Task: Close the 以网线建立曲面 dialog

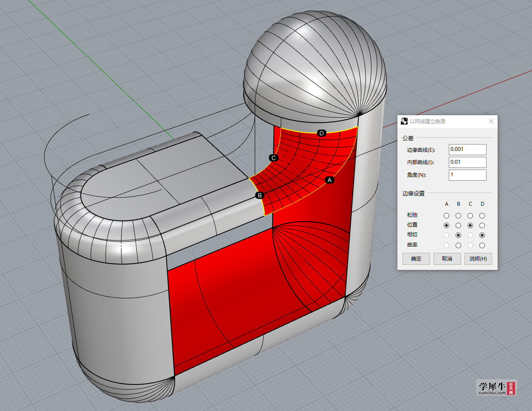Action: pos(491,121)
